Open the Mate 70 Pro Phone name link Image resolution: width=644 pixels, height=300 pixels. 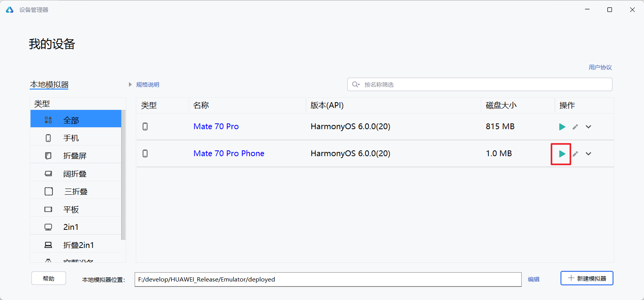229,153
